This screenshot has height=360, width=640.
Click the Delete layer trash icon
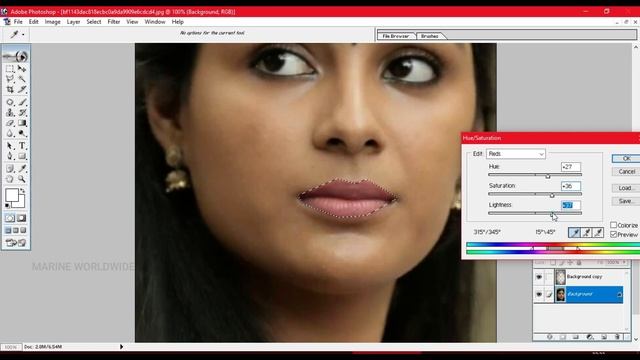click(617, 337)
